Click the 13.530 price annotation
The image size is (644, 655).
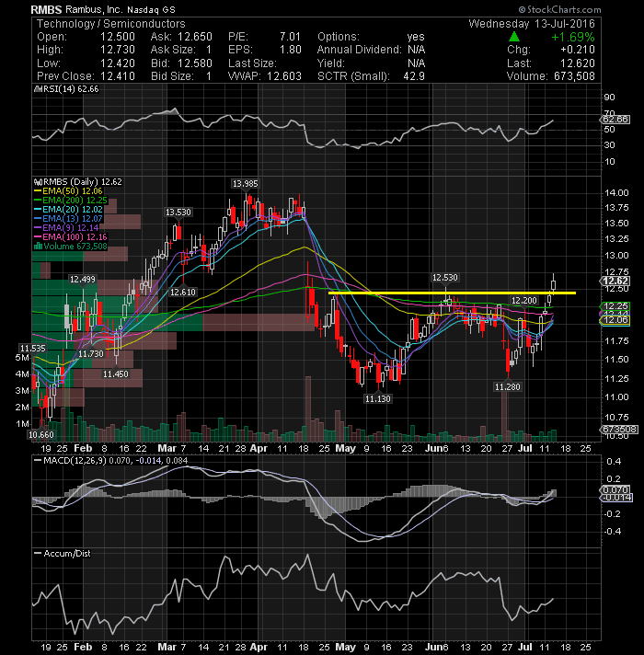178,213
